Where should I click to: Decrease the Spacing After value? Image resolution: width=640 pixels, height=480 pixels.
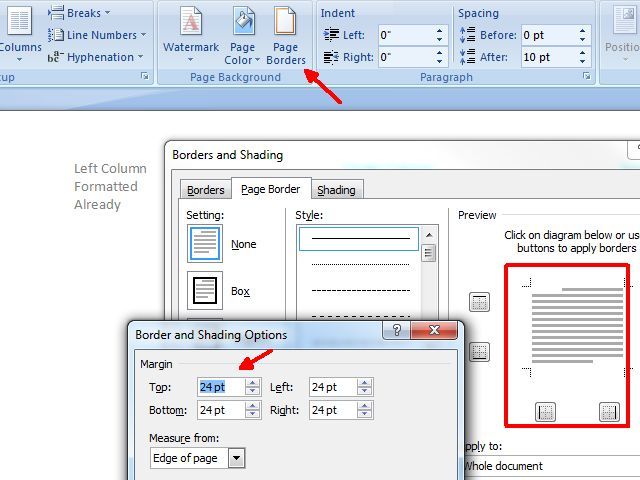tap(582, 61)
